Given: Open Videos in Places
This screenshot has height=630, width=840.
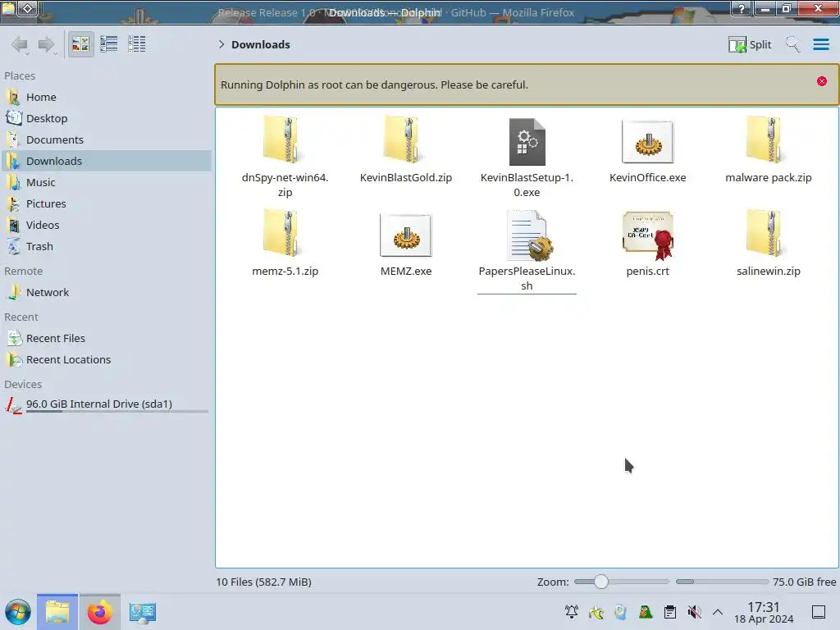Looking at the screenshot, I should point(107,226).
